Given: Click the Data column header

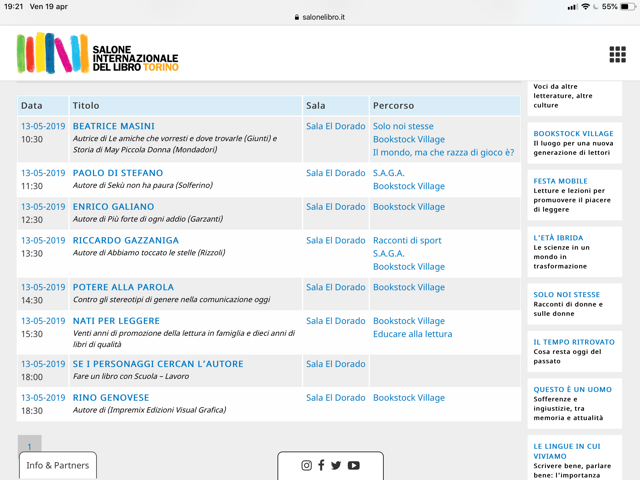Looking at the screenshot, I should click(42, 106).
